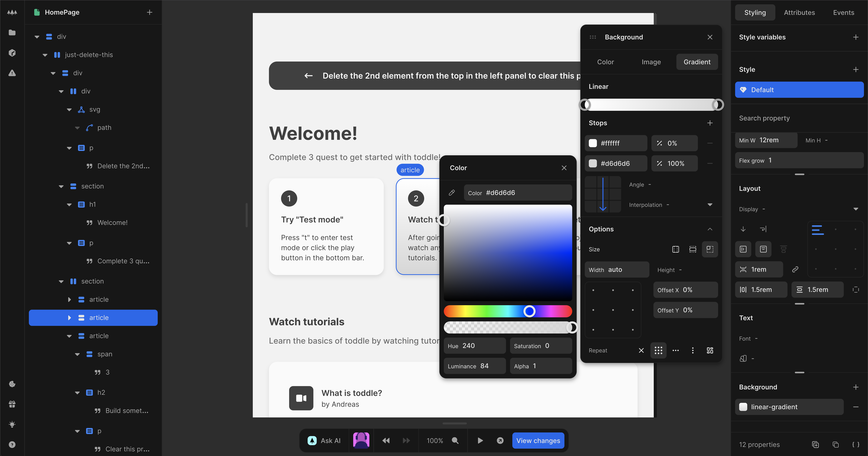Open the Attributes tab
Image resolution: width=868 pixels, height=456 pixels.
point(799,12)
